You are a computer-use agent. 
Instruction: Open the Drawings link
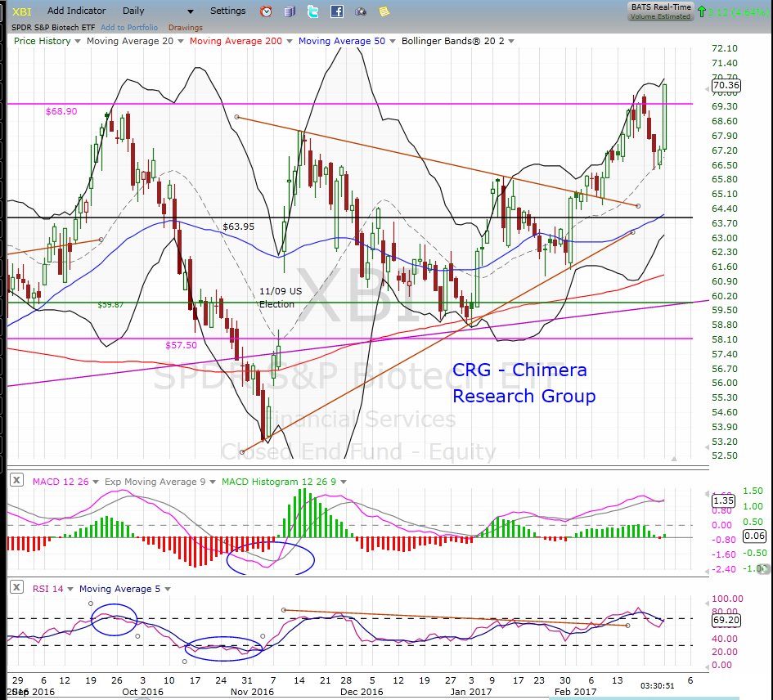point(186,28)
